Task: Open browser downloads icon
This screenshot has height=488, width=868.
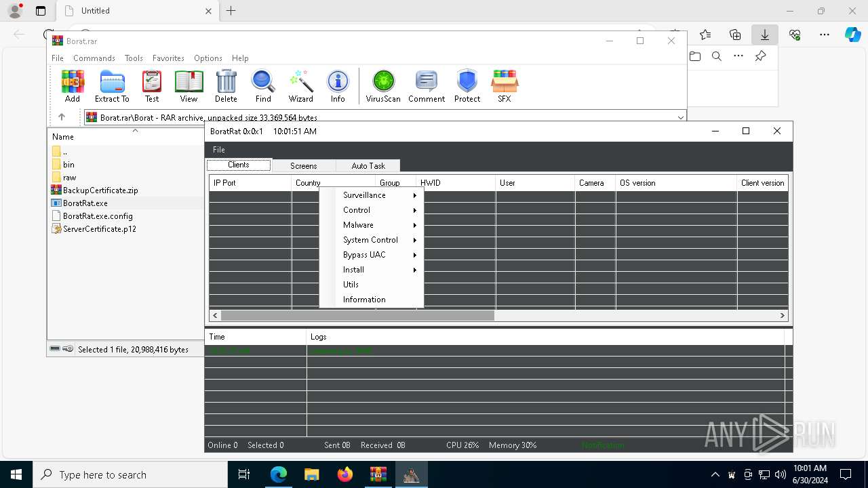Action: click(764, 35)
